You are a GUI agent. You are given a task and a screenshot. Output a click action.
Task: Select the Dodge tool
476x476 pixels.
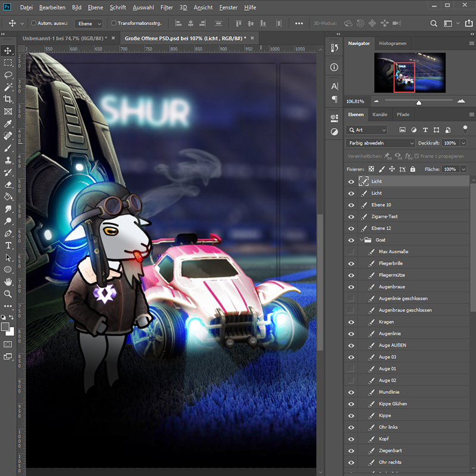tap(8, 221)
